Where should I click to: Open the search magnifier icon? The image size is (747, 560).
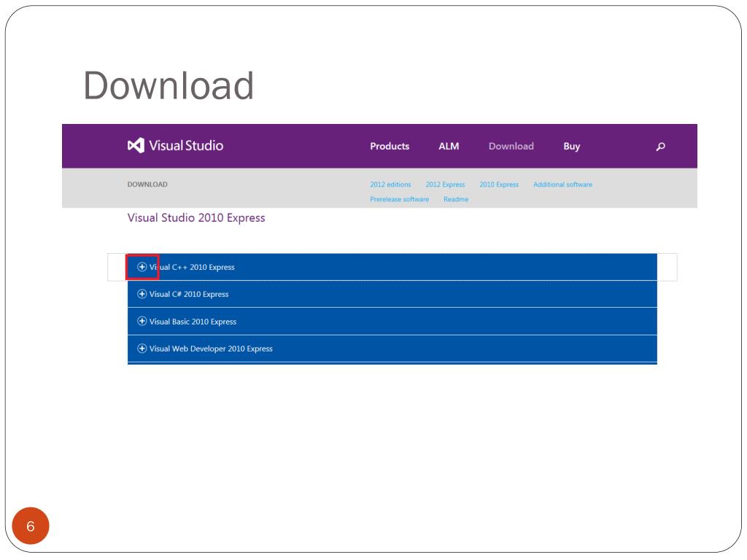tap(660, 146)
